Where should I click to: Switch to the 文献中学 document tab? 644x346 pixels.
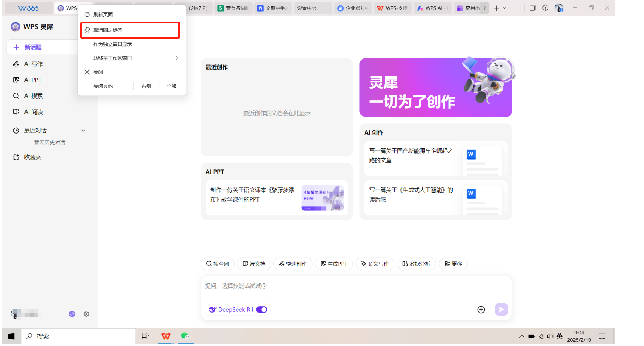tap(273, 8)
